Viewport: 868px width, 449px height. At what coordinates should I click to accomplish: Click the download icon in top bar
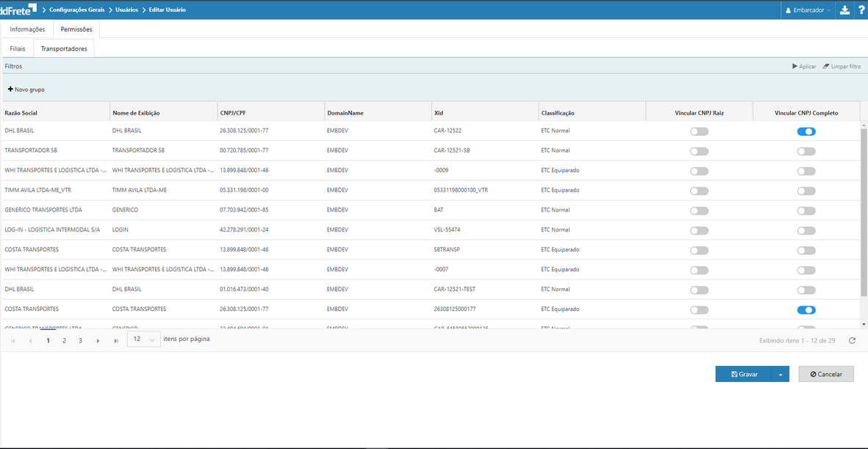(x=844, y=10)
